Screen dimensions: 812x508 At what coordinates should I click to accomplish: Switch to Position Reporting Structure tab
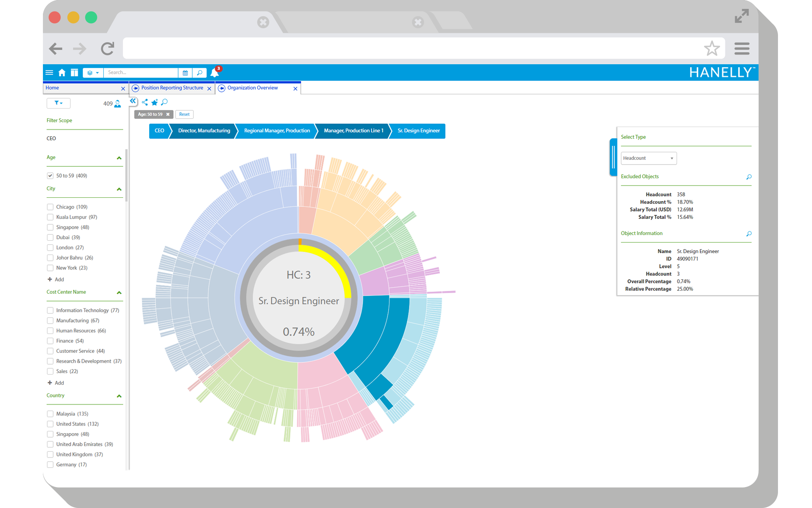click(x=172, y=88)
